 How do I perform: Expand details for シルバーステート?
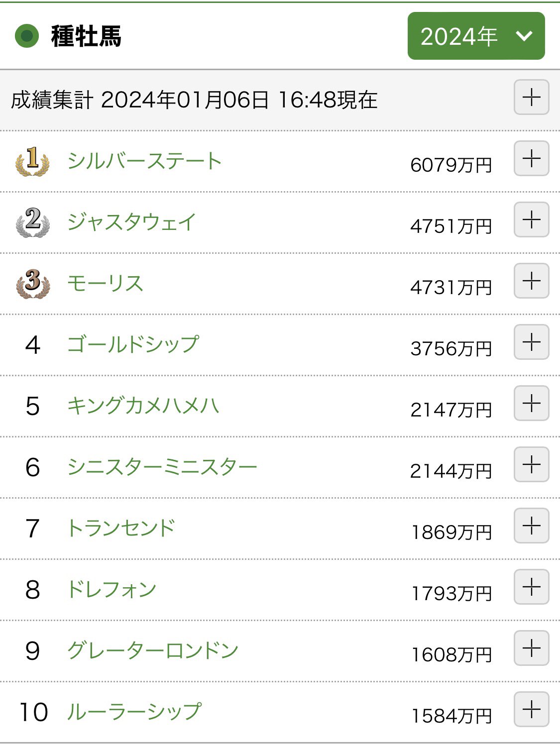531,159
